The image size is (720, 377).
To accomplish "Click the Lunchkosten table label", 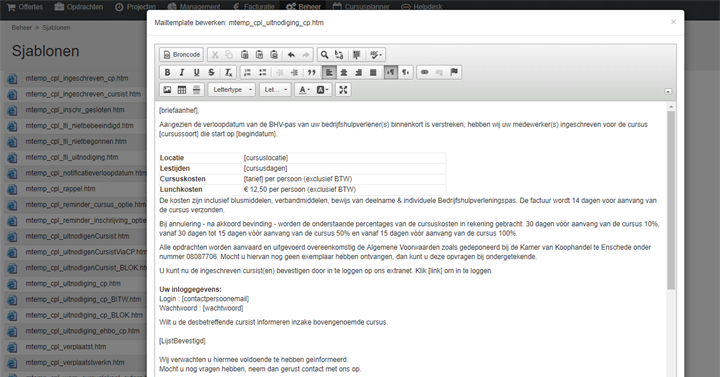I will pyautogui.click(x=181, y=189).
